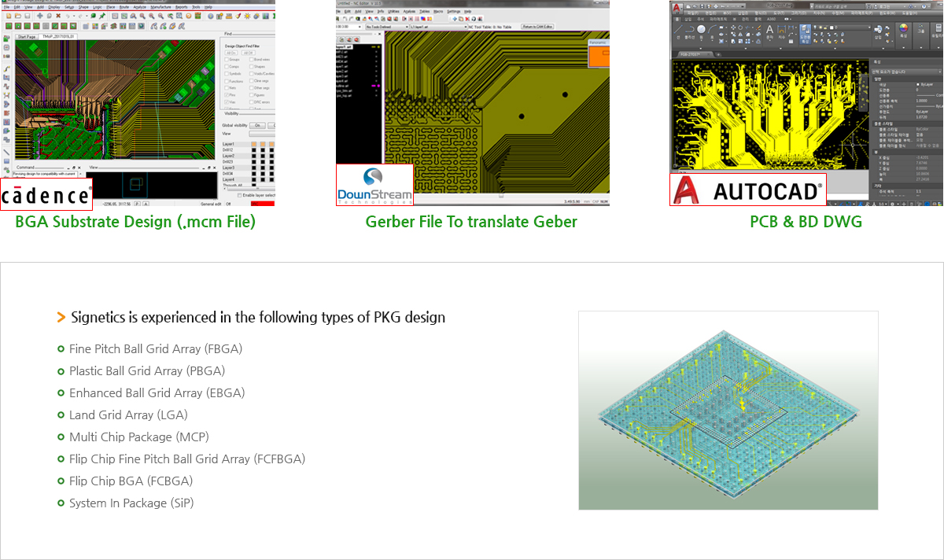Click the System In Package (SiP) list item
Viewport: 944px width, 560px height.
[131, 503]
